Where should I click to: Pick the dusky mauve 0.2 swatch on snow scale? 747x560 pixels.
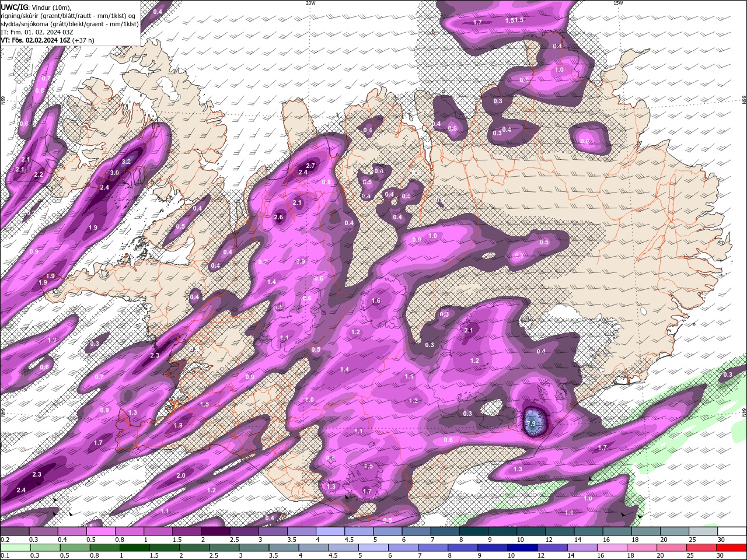pos(15,531)
